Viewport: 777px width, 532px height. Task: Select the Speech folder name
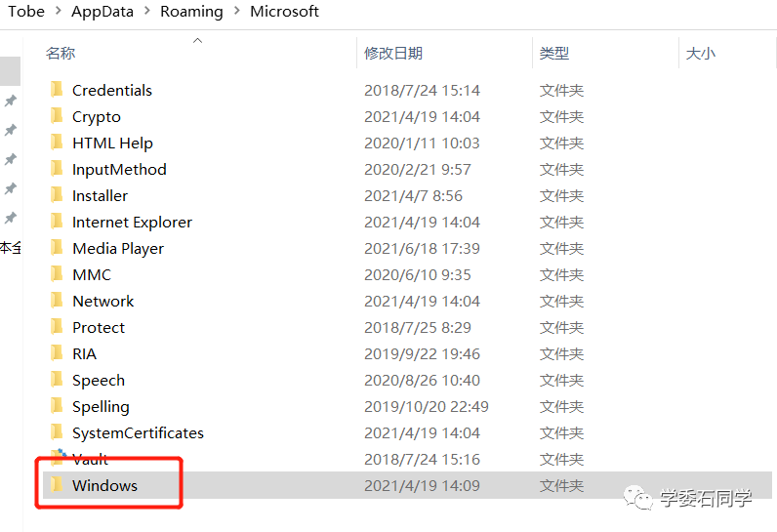(x=99, y=381)
